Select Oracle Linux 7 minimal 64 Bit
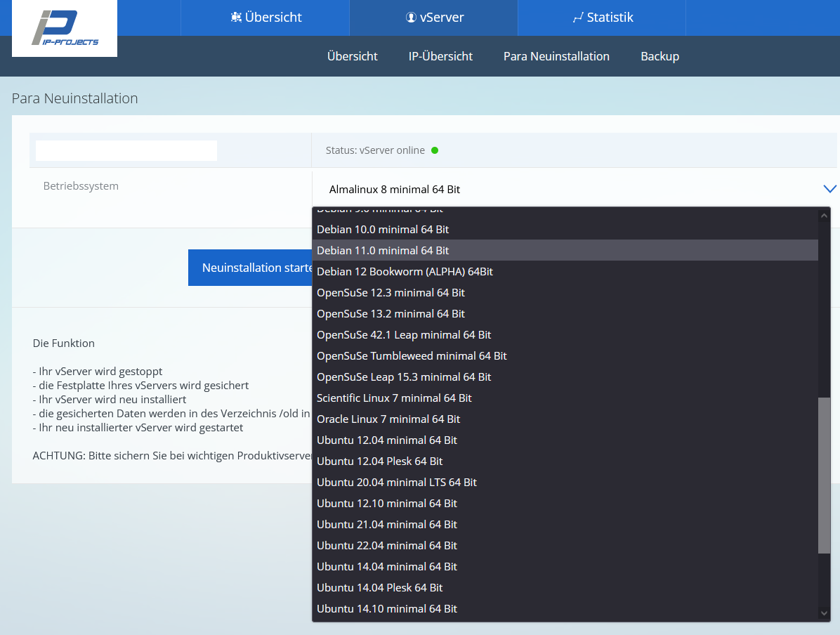 565,419
